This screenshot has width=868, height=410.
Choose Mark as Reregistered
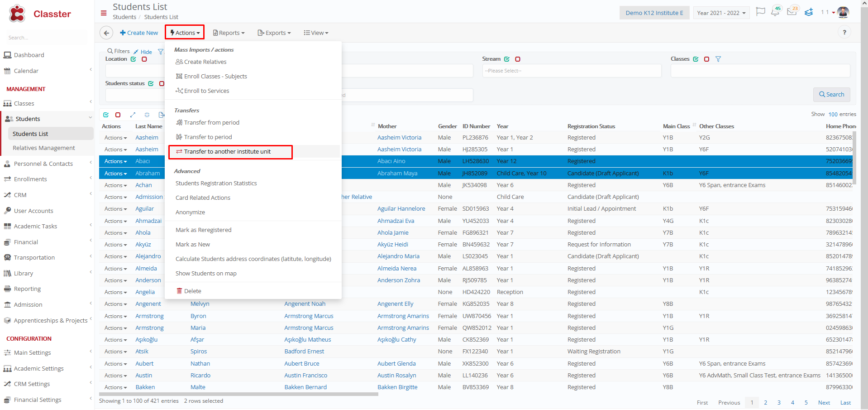pyautogui.click(x=203, y=230)
